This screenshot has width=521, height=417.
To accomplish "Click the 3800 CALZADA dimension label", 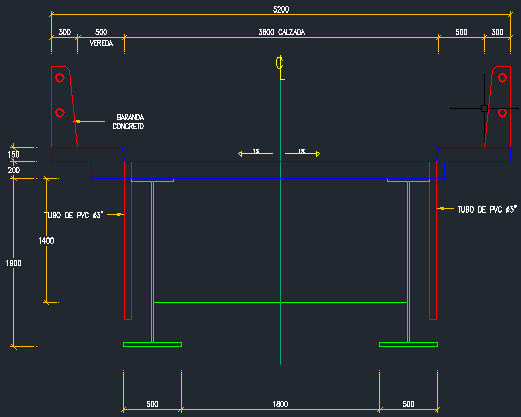I will (282, 32).
